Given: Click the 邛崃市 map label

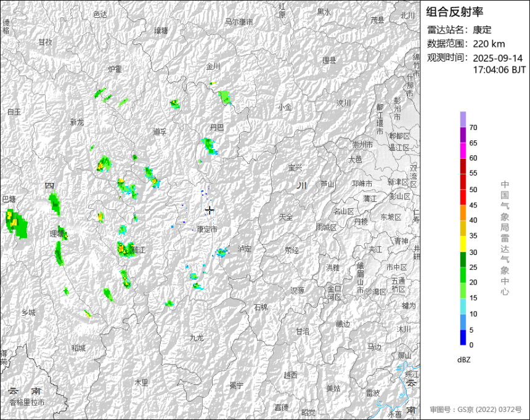Looking at the screenshot, I should click(x=362, y=184).
